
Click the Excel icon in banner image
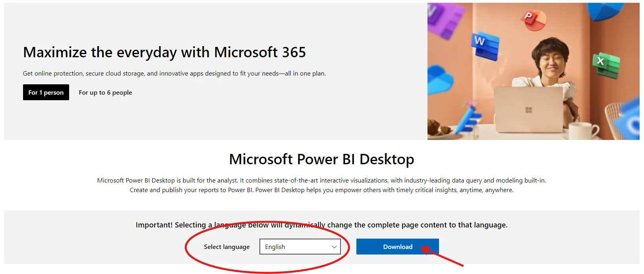(x=606, y=65)
